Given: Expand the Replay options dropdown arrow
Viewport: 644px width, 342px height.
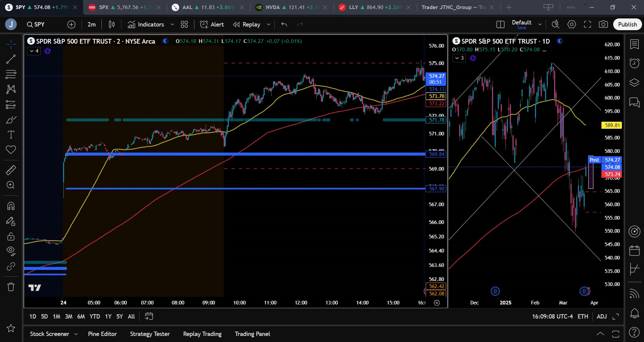Looking at the screenshot, I should (x=269, y=24).
